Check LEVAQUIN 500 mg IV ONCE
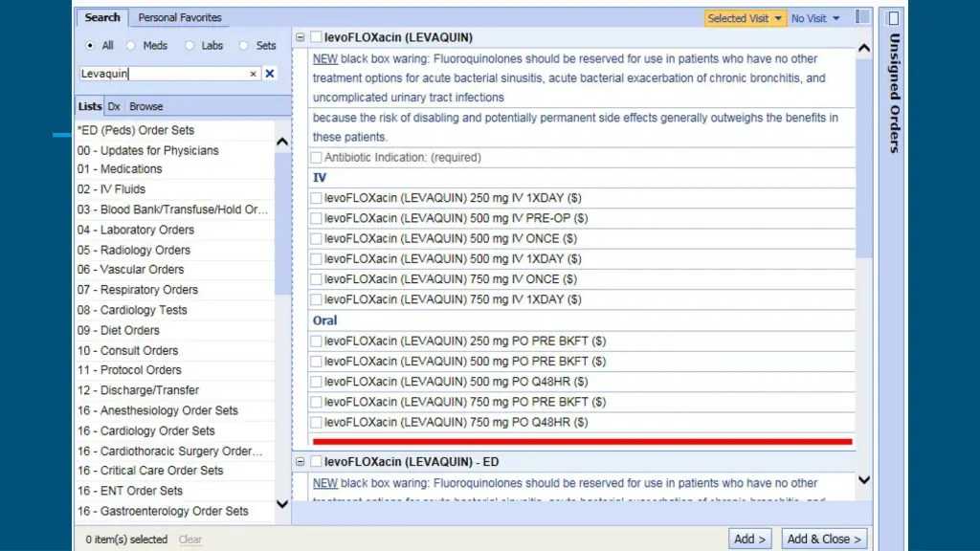 click(316, 238)
